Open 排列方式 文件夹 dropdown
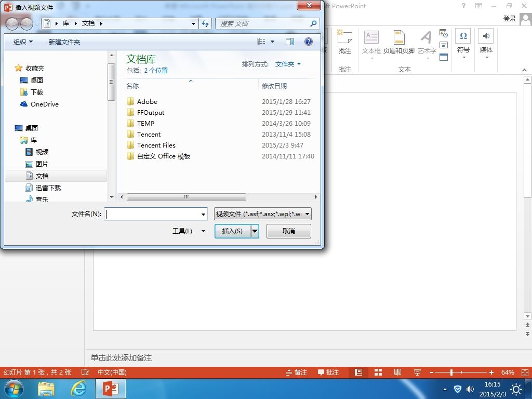The image size is (532, 399). tap(288, 64)
